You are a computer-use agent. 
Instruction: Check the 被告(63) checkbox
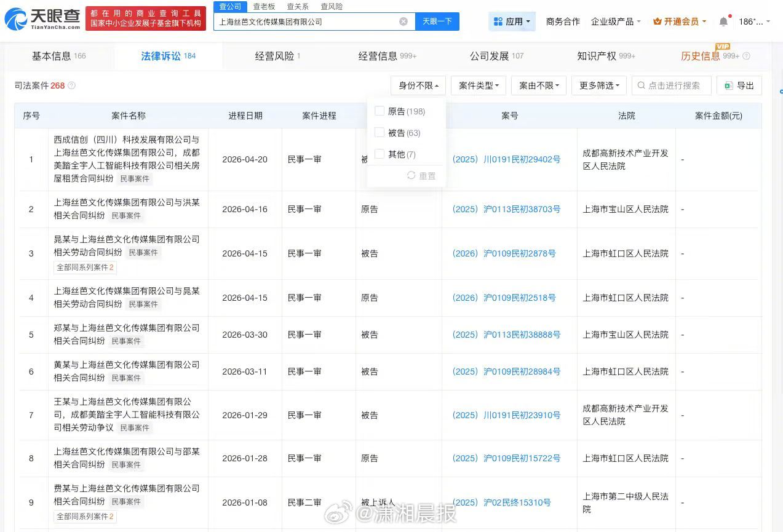coord(380,133)
